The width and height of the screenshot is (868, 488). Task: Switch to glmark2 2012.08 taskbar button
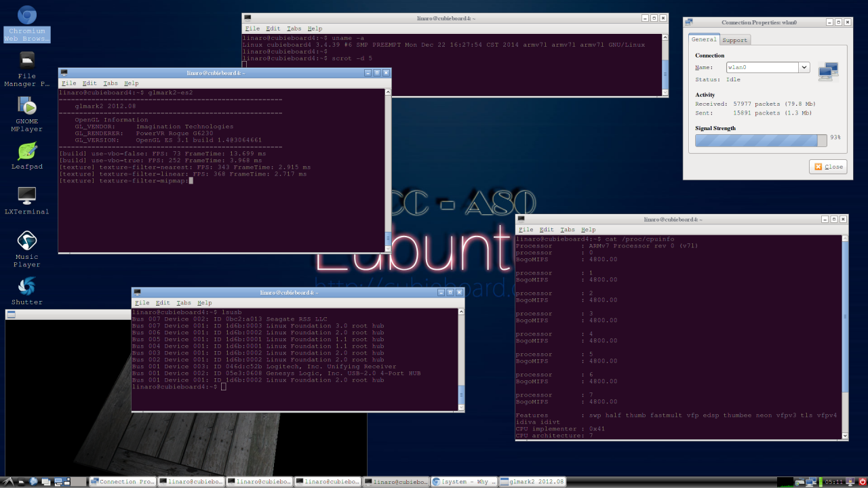pos(532,482)
